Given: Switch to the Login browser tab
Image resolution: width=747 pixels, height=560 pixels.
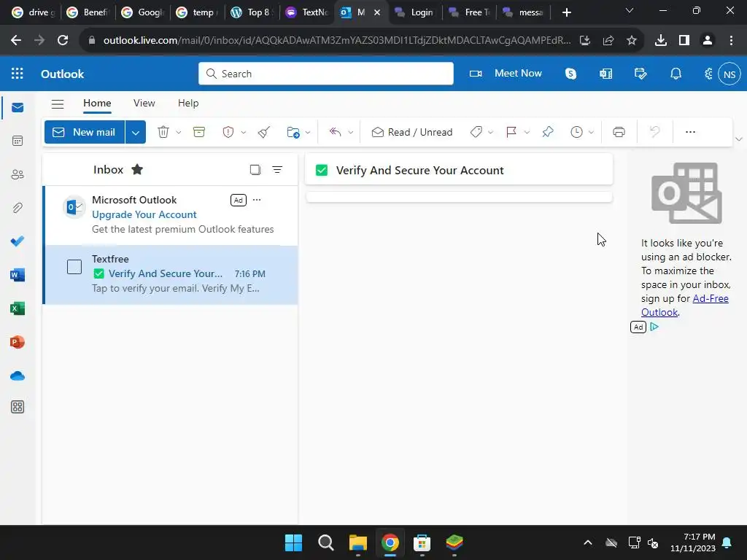Looking at the screenshot, I should [415, 12].
